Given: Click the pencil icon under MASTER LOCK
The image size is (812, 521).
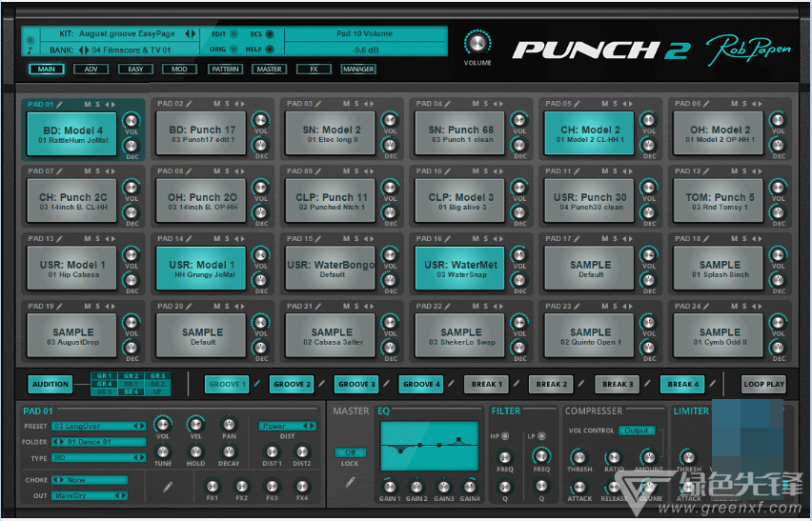Looking at the screenshot, I should 351,482.
